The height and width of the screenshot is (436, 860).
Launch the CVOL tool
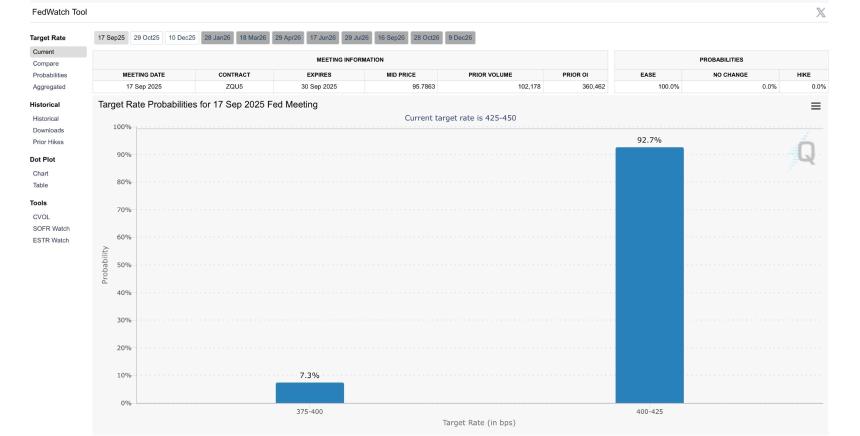pos(41,216)
